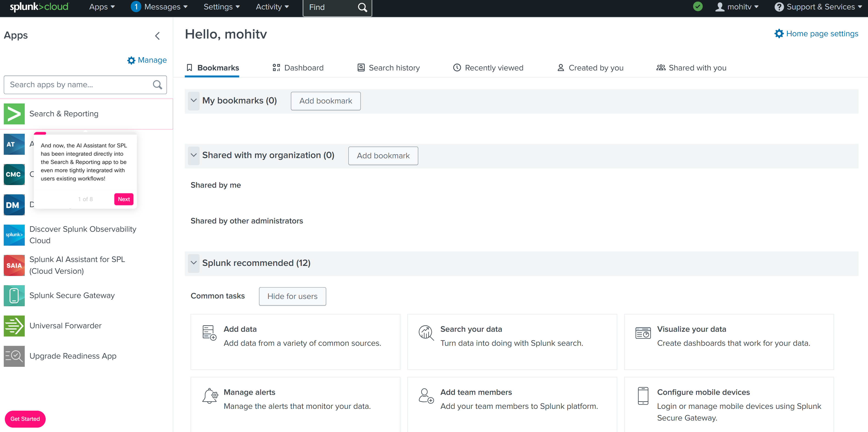The image size is (868, 432).
Task: Collapse the Shared with my organization section
Action: tap(194, 155)
